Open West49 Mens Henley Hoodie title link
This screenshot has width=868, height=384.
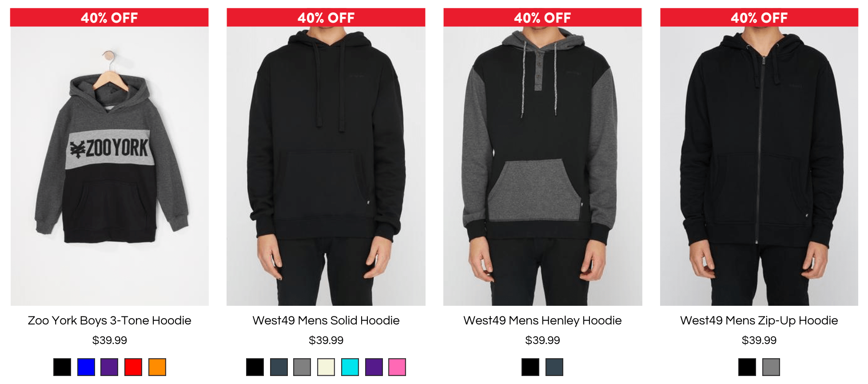click(x=542, y=320)
